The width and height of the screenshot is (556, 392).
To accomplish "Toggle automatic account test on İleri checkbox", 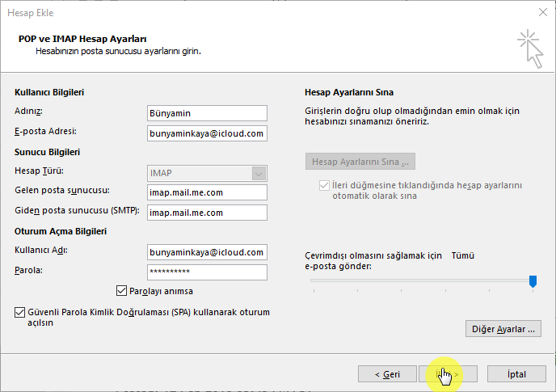I will click(324, 185).
